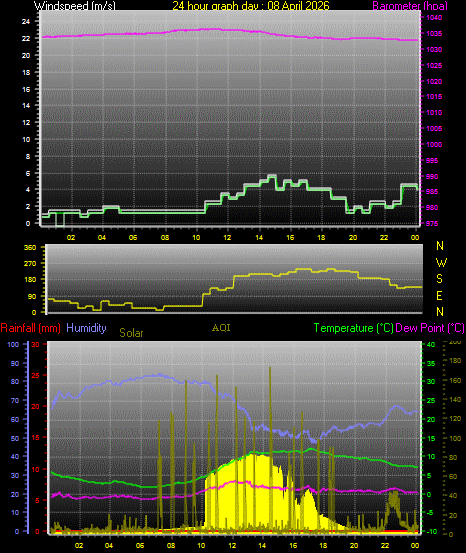Click the '40' temperature scale value
This screenshot has width=466, height=553.
click(x=431, y=345)
